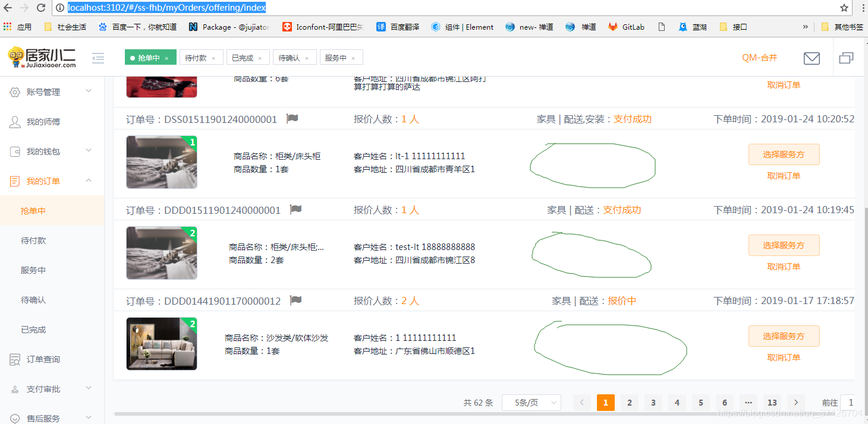
Task: Cancel order DDD01511901240000001 via 取消订单
Action: (784, 267)
